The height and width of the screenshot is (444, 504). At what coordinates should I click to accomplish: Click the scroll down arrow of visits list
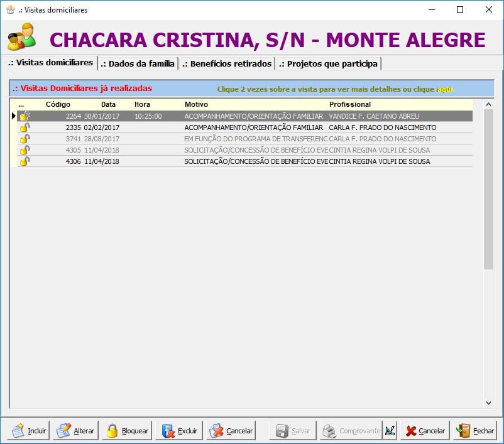coord(488,403)
